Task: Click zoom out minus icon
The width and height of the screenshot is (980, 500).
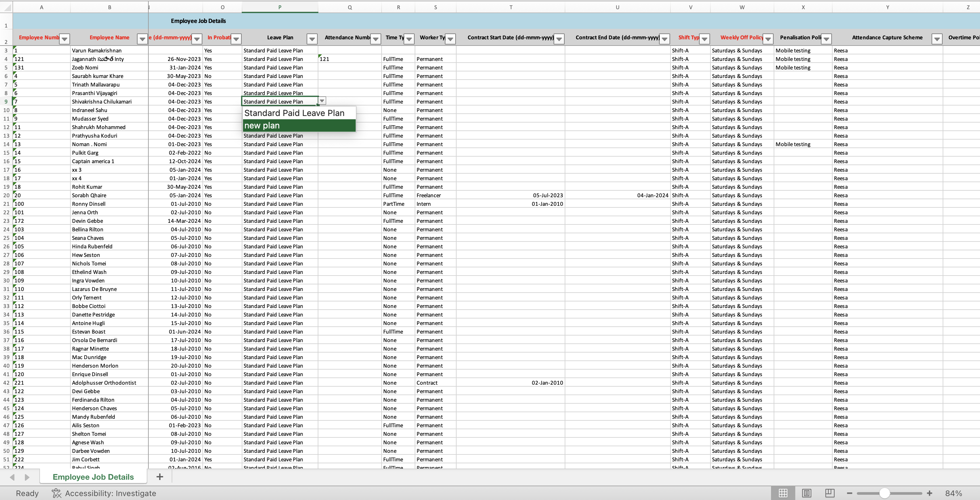Action: coord(850,493)
